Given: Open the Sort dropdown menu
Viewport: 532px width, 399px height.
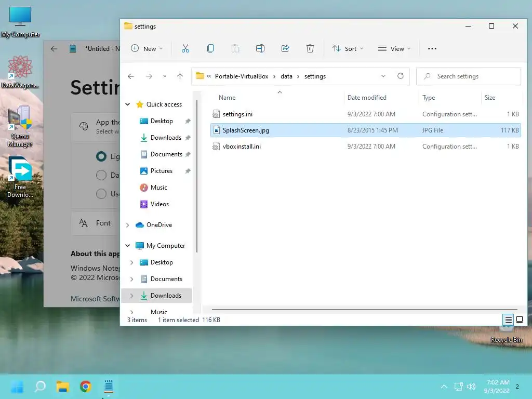Looking at the screenshot, I should click(x=348, y=48).
